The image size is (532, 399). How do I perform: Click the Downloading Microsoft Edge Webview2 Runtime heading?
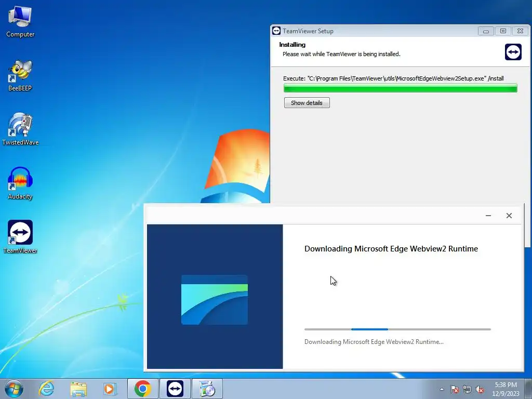click(x=391, y=249)
